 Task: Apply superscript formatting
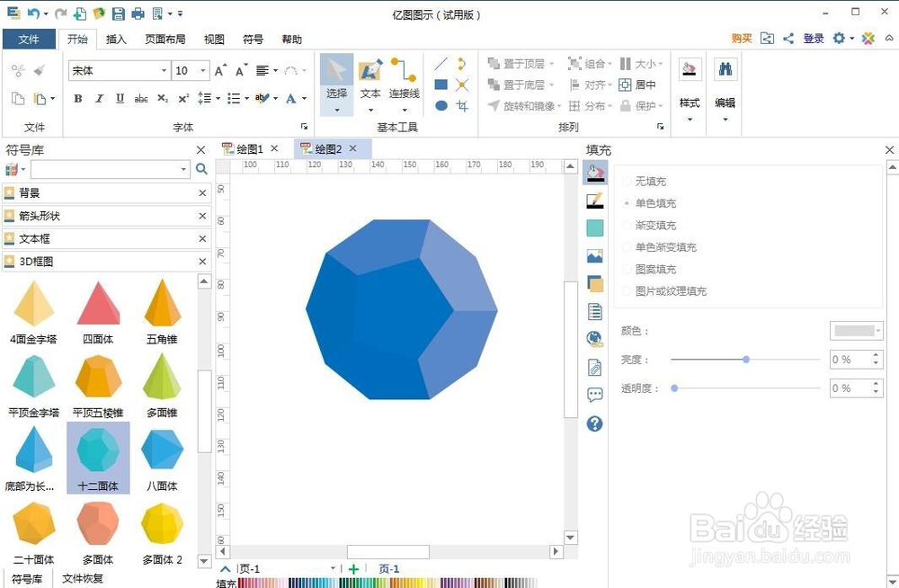click(183, 99)
